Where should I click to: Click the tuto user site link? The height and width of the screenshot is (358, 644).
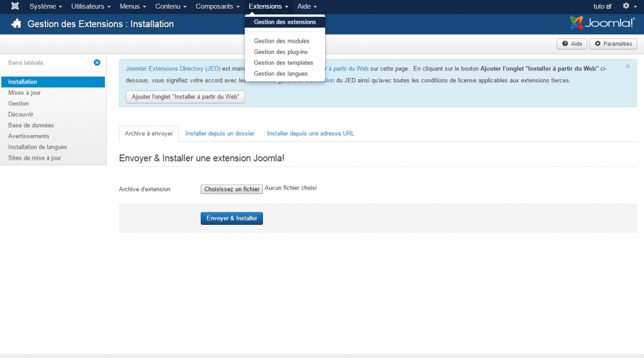(x=602, y=6)
